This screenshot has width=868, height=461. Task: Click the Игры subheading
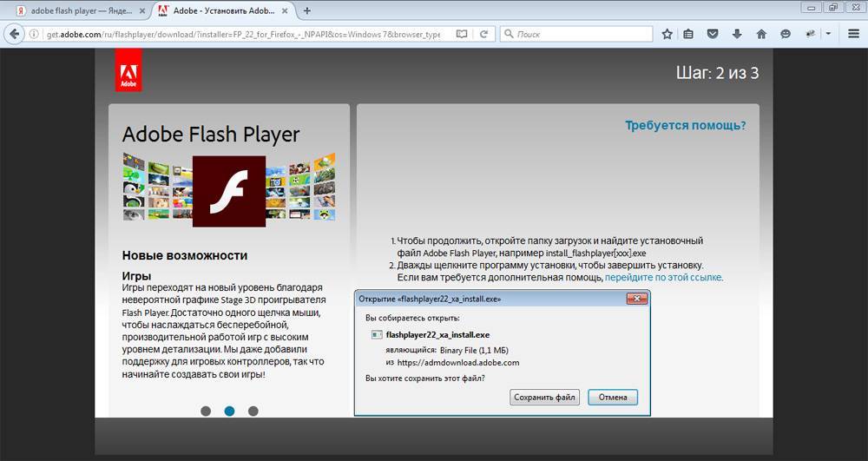pos(137,275)
